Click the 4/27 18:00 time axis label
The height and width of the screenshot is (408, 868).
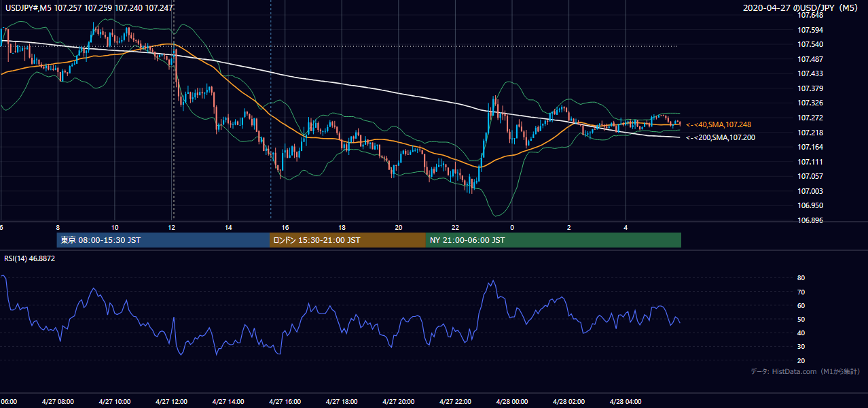342,402
